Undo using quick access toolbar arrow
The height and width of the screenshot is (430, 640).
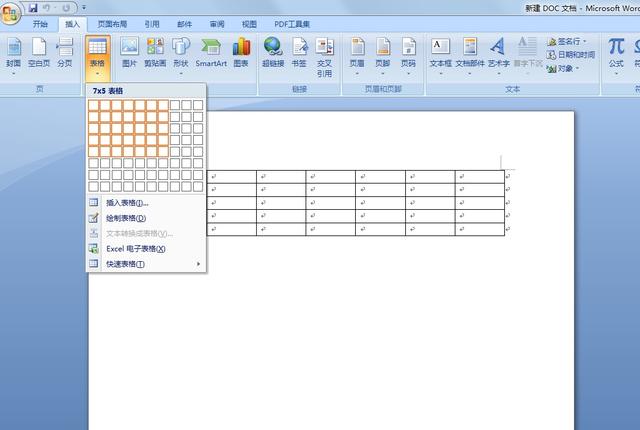[x=47, y=8]
